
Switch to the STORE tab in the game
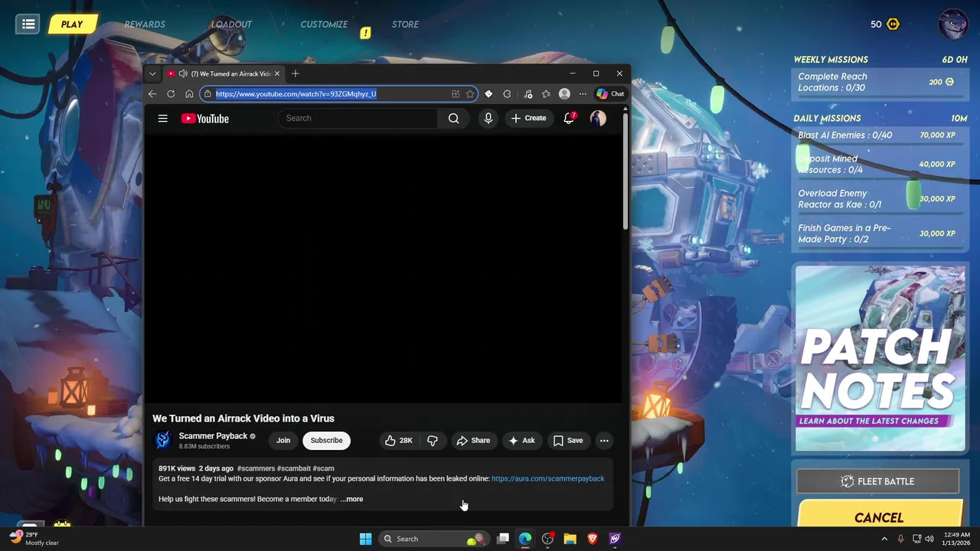[x=405, y=24]
